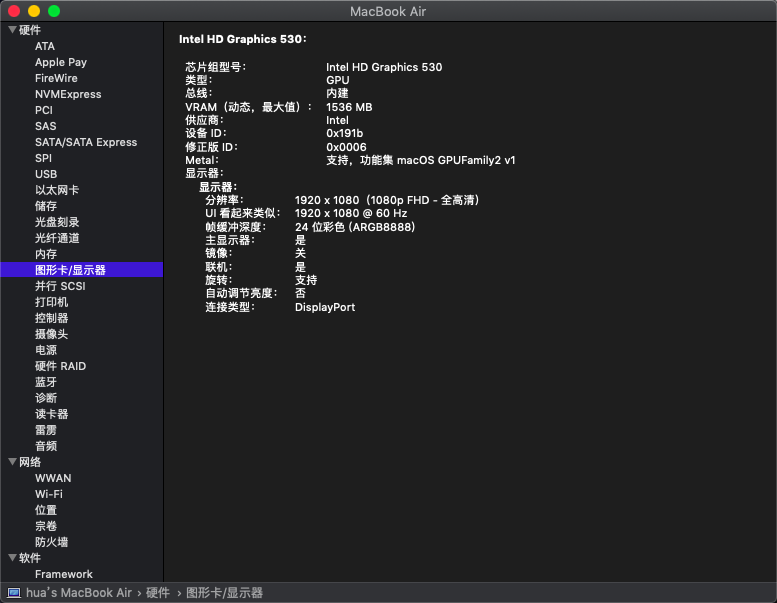Click hua's MacBook Air in path bar

(x=79, y=593)
